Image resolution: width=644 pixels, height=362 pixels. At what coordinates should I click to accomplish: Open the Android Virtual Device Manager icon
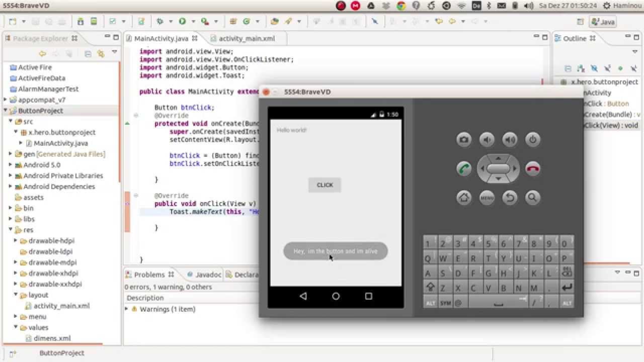[x=94, y=22]
